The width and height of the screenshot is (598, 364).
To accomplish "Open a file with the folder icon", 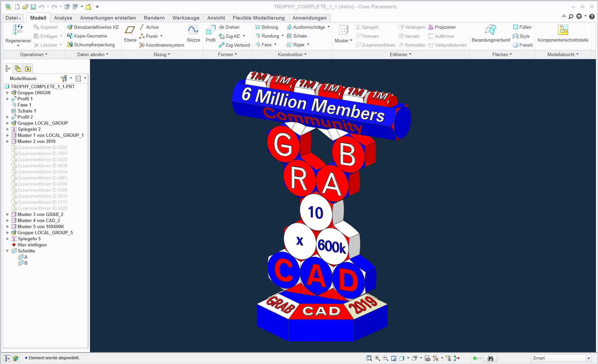I will pos(25,7).
